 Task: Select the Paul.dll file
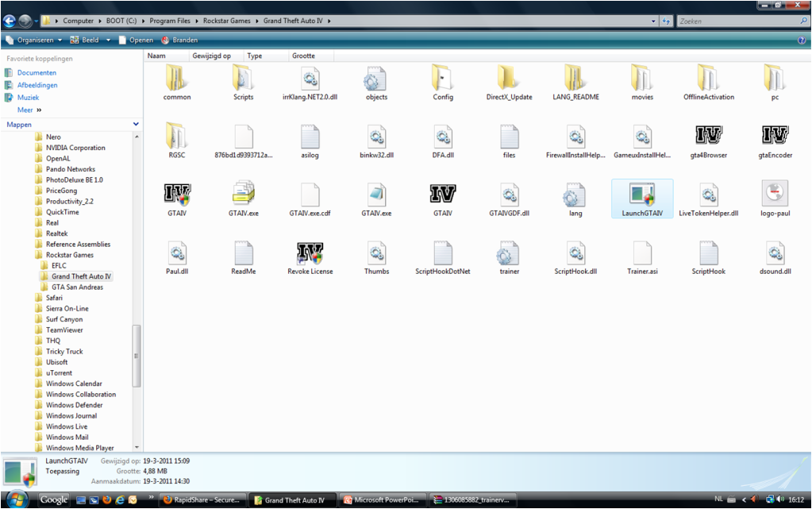(177, 257)
